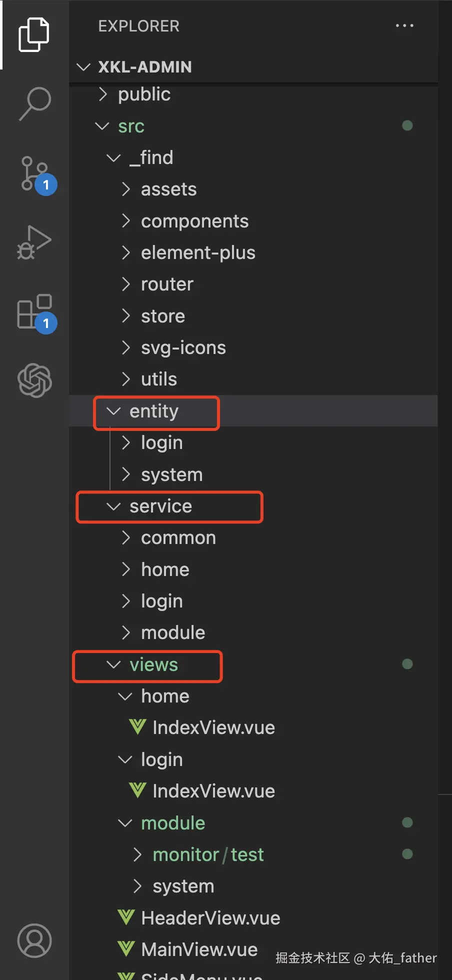Expand the router folder
The width and height of the screenshot is (452, 980).
pos(167,284)
